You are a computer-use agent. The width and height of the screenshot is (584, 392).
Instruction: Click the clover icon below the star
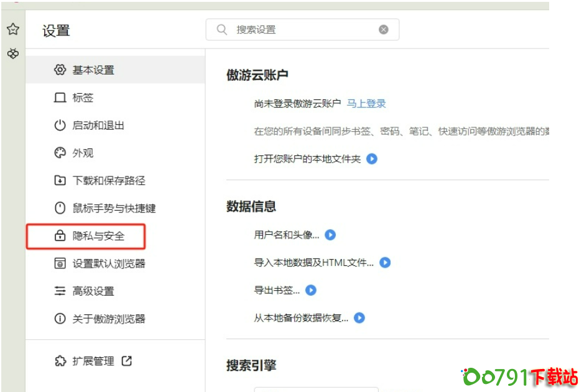click(13, 53)
